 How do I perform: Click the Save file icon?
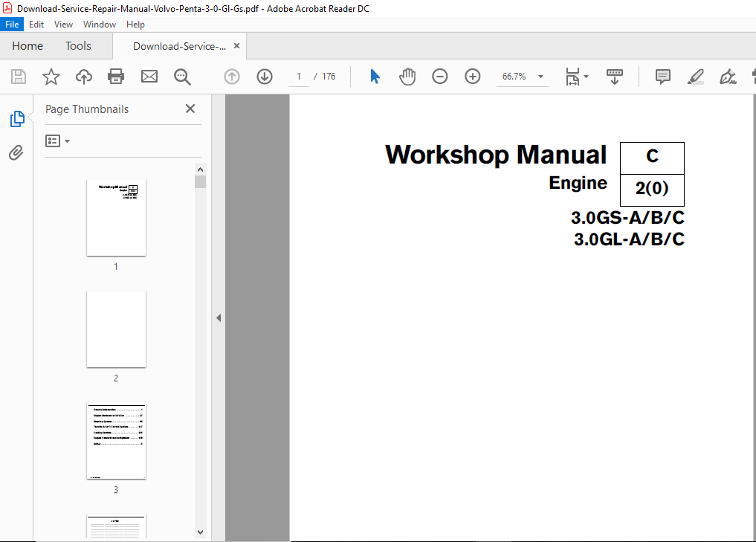[19, 77]
